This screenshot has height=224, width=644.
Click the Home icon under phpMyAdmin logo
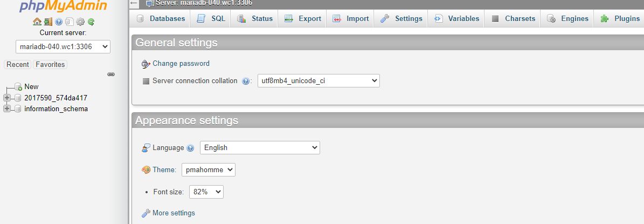pos(37,22)
